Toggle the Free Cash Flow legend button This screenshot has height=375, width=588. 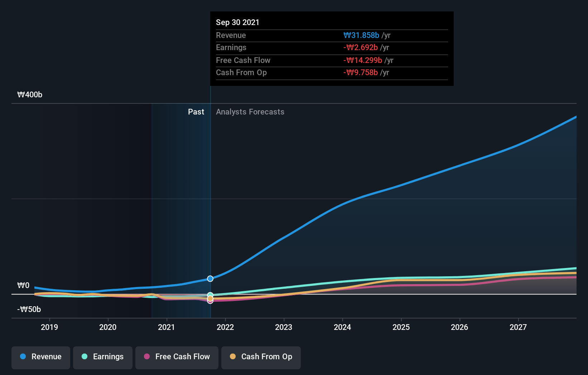tap(177, 357)
